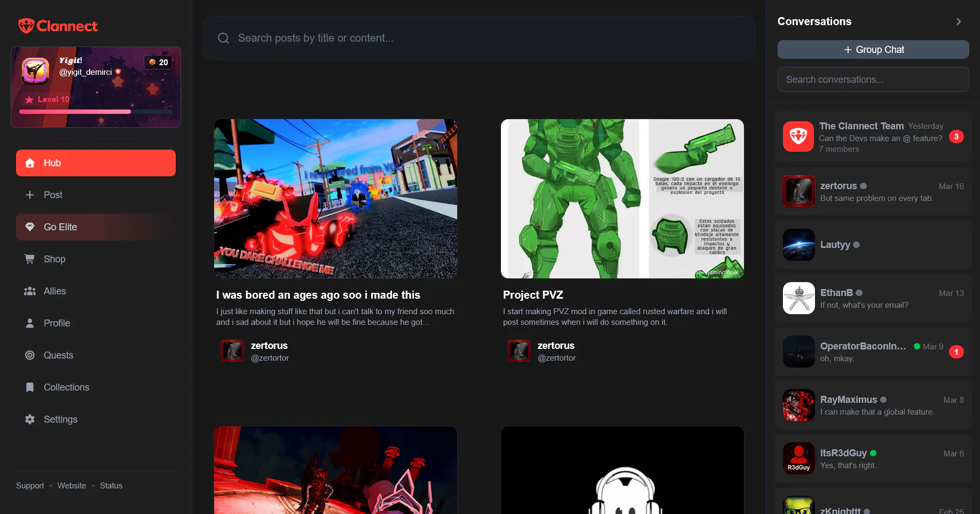The image size is (980, 514).
Task: Click the diamond icon for Go Elite
Action: [30, 227]
